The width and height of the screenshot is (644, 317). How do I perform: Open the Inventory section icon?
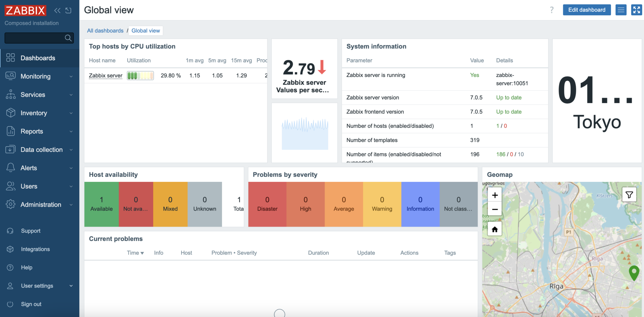[x=10, y=113]
